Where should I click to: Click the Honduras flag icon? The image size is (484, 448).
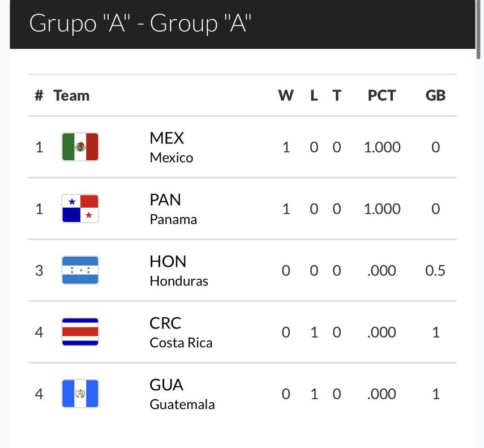[x=80, y=270]
